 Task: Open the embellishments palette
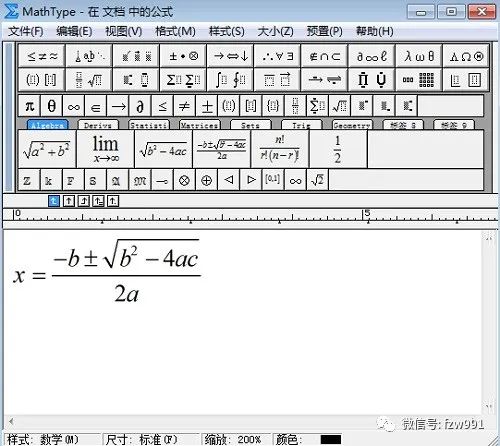point(136,56)
